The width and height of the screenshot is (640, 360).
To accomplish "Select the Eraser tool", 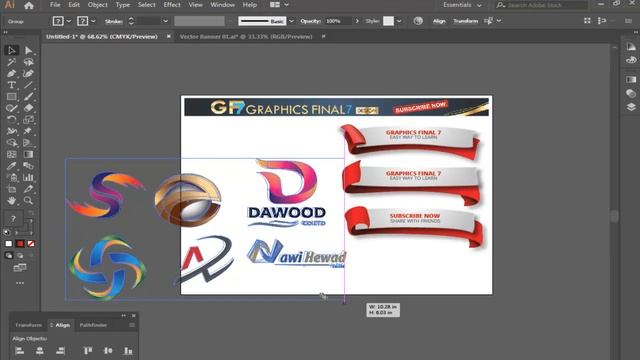I will (28, 108).
